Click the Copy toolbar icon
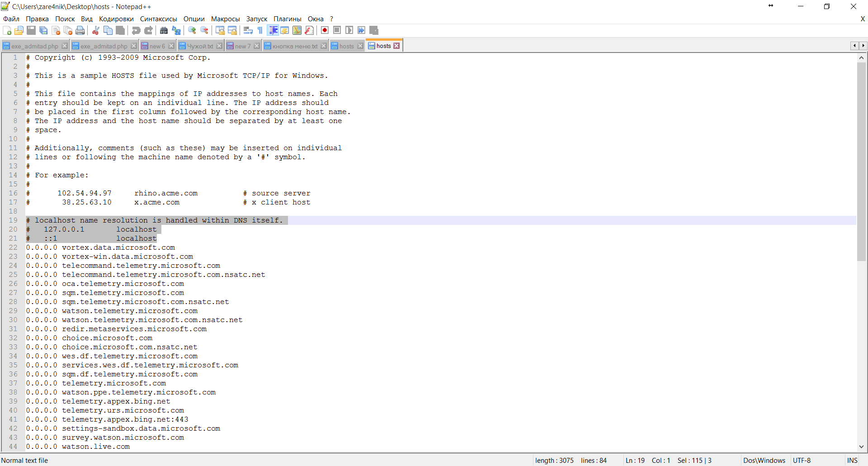Image resolution: width=868 pixels, height=466 pixels. 108,30
